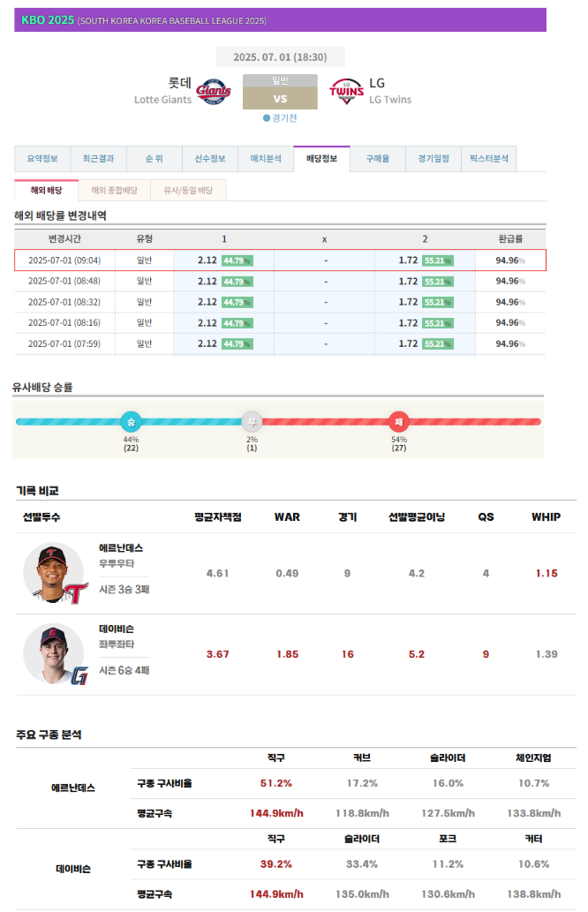Open 데이비슨 pitcher photo
Image resolution: width=588 pixels, height=912 pixels.
click(x=55, y=653)
